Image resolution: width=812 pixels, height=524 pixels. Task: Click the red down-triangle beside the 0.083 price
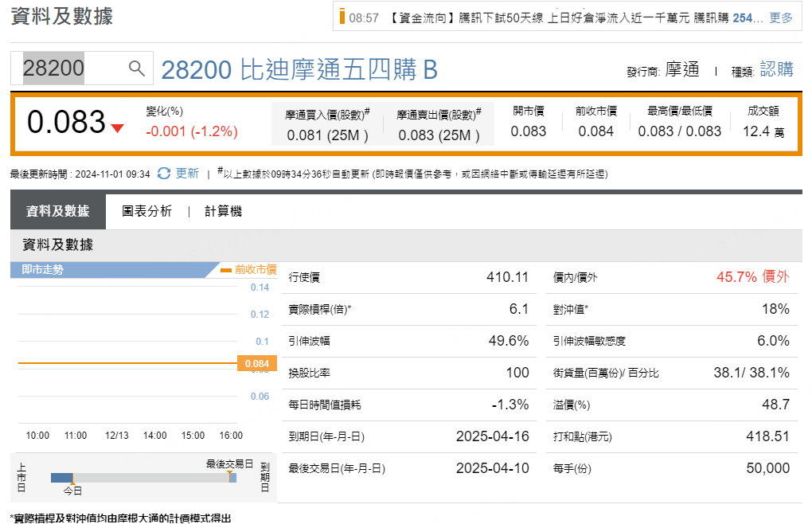click(x=118, y=128)
